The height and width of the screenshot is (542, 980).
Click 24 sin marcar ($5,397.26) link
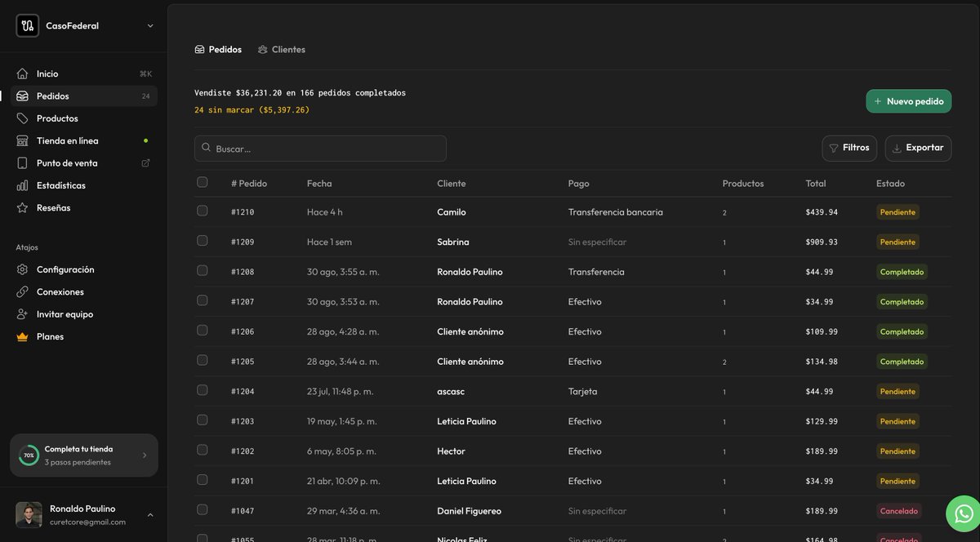[252, 109]
